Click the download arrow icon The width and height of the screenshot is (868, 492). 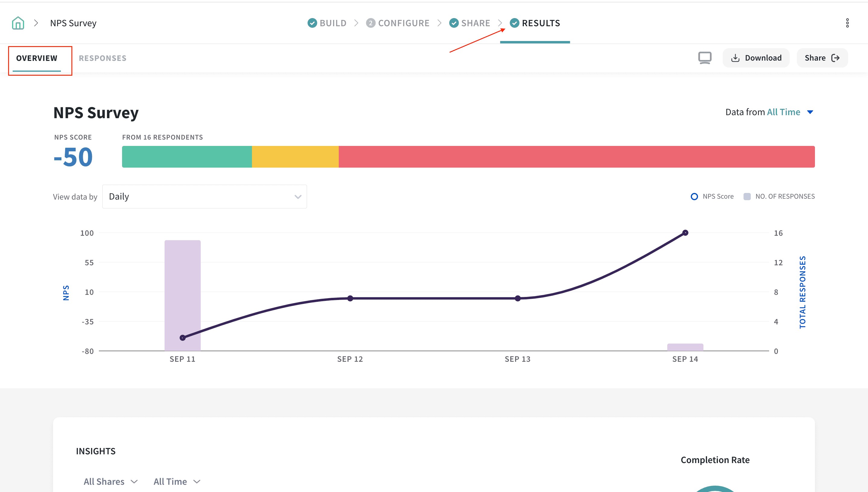tap(735, 58)
